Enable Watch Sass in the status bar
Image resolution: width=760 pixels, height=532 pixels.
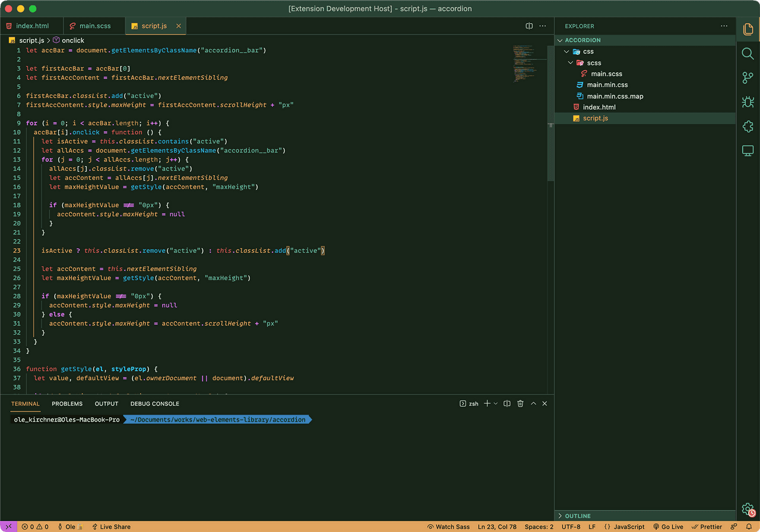point(448,527)
